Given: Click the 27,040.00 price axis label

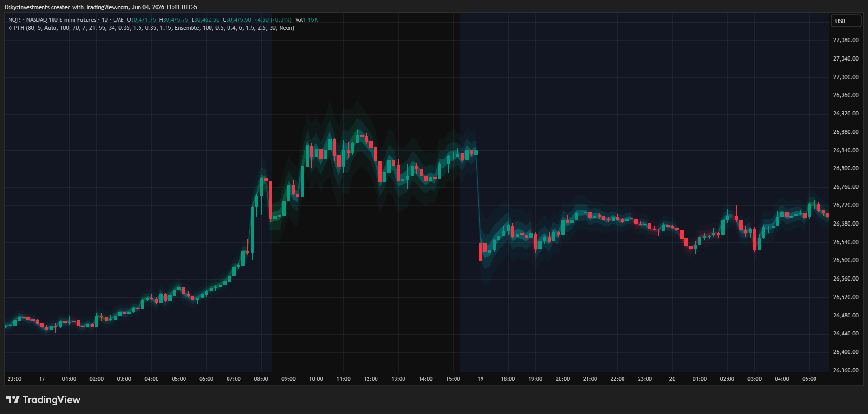Looking at the screenshot, I should tap(846, 59).
